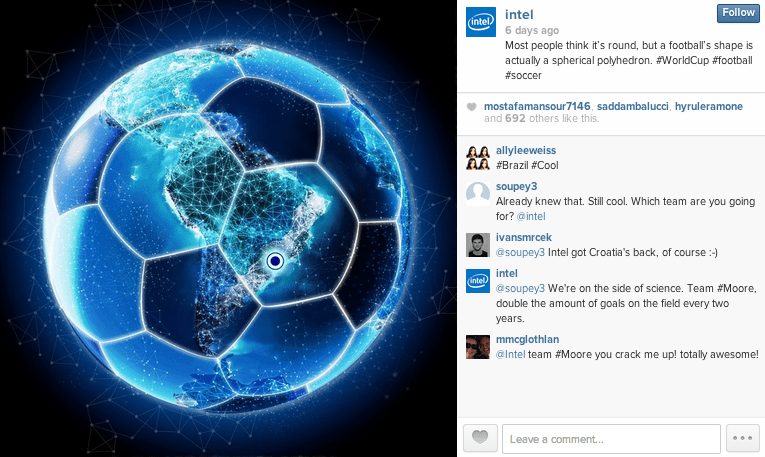The width and height of the screenshot is (765, 457).
Task: Click the #Brazil hashtag in first comment
Action: point(512,165)
